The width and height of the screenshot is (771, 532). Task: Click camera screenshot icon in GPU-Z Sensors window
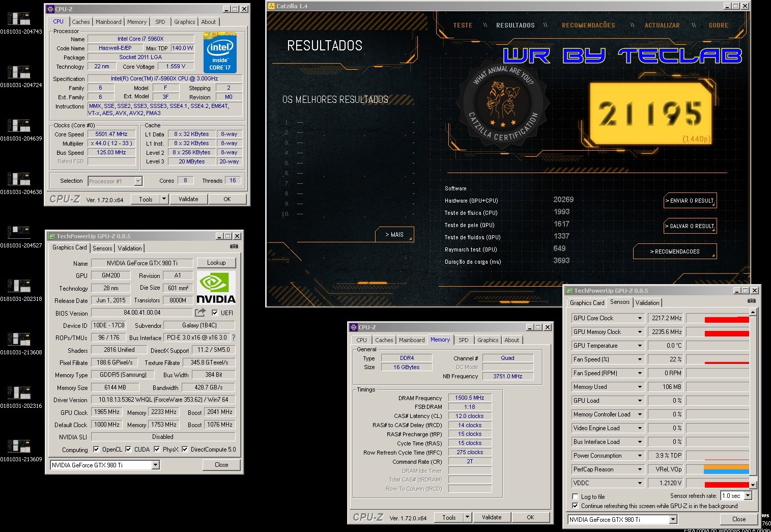752,301
